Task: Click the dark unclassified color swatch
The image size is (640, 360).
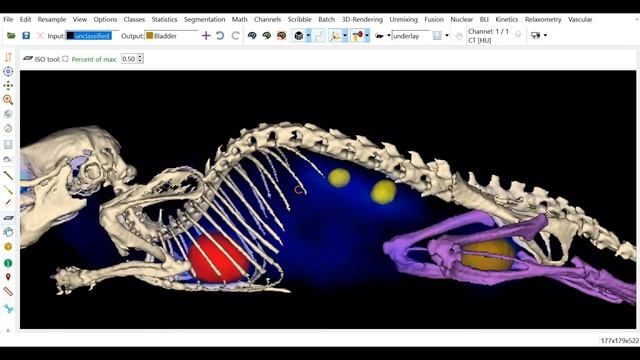Action: click(x=71, y=36)
